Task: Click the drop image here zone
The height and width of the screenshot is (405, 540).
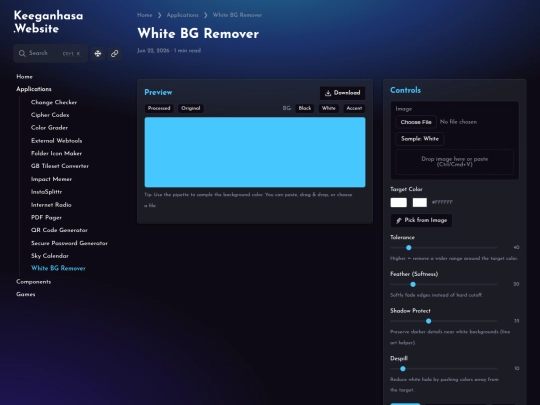Action: 455,162
